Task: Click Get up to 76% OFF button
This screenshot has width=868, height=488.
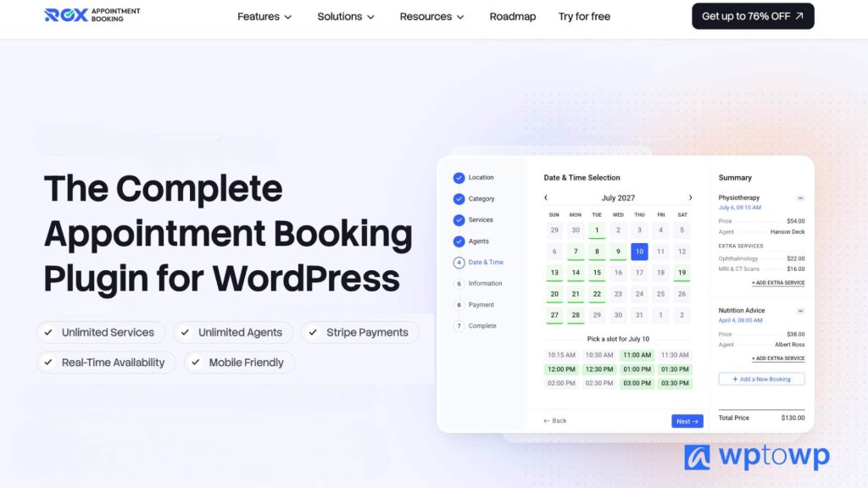Action: [753, 16]
